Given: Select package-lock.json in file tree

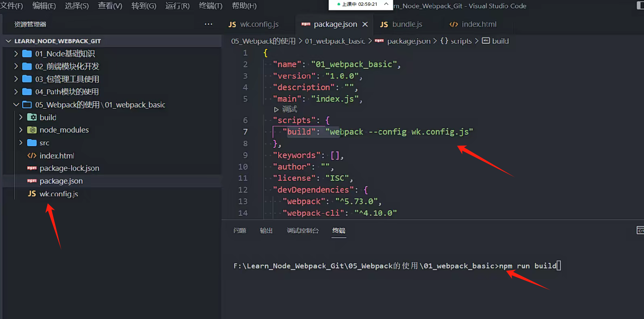Looking at the screenshot, I should 69,168.
